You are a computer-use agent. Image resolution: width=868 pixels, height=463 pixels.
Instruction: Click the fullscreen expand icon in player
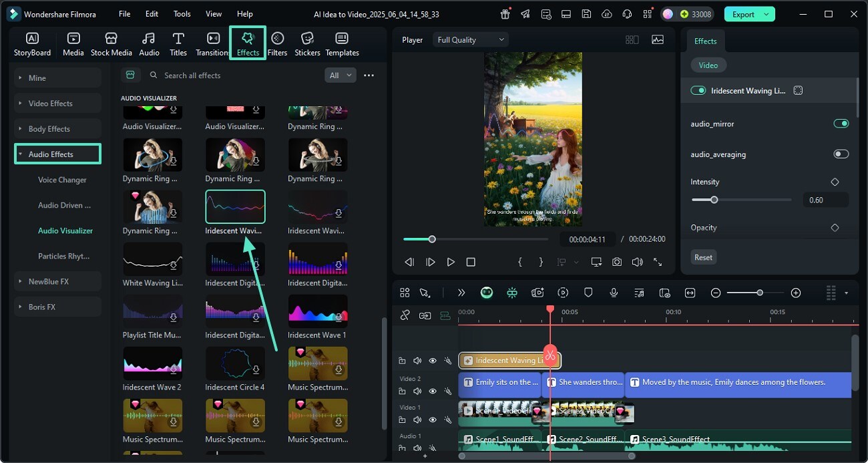(658, 262)
